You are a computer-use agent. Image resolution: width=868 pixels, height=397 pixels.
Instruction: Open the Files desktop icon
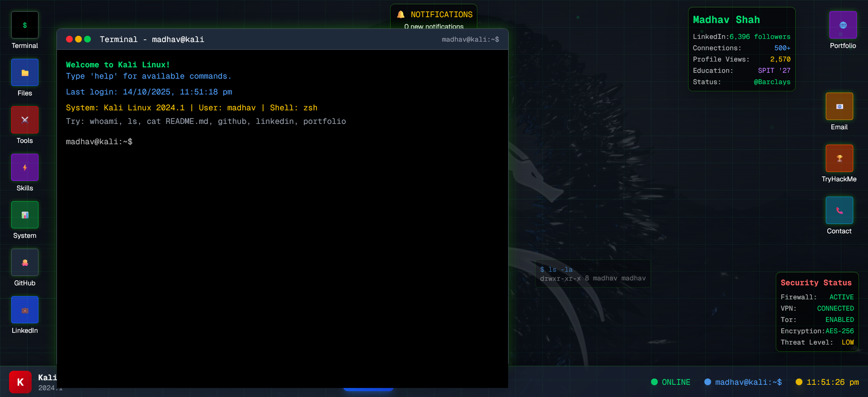pyautogui.click(x=25, y=77)
